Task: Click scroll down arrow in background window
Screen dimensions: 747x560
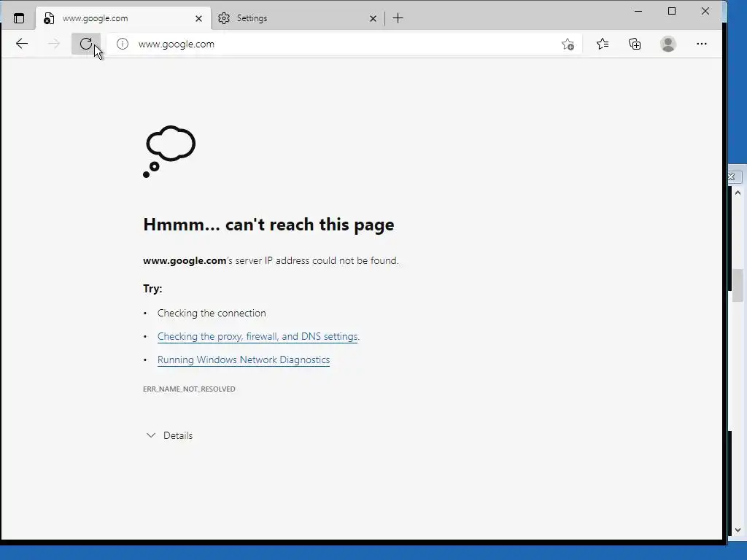Action: (738, 529)
